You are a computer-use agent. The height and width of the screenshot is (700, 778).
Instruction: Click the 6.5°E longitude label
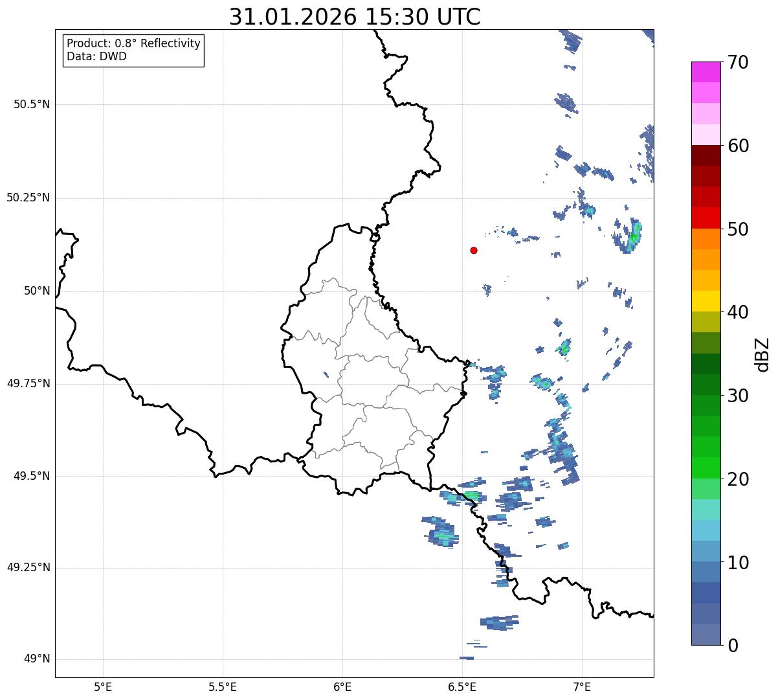pyautogui.click(x=462, y=686)
